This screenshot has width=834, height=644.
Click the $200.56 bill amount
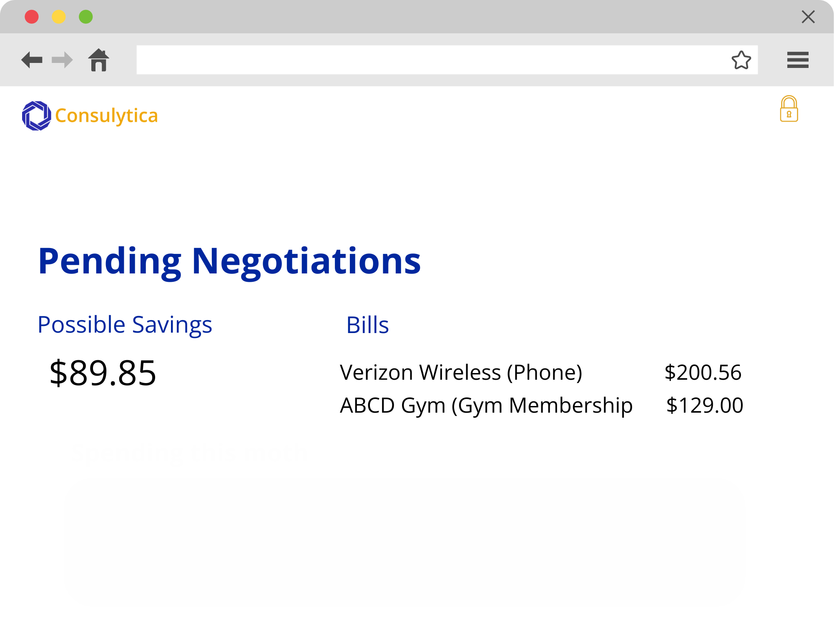click(703, 372)
